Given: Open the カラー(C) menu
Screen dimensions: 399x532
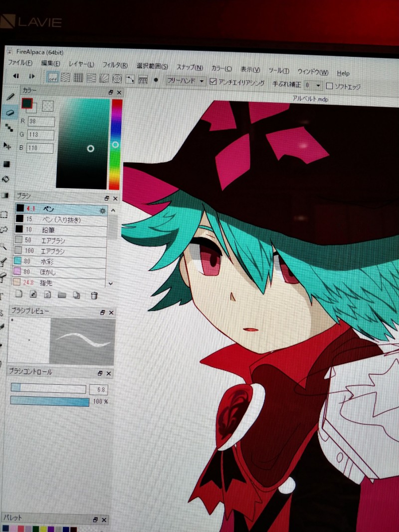Looking at the screenshot, I should point(221,68).
